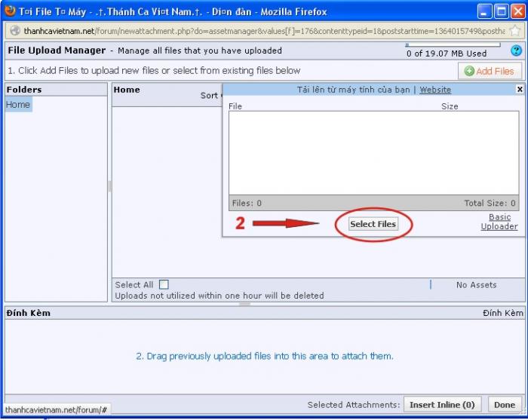This screenshot has width=528, height=420.
Task: Click the Firefox logo in title bar
Action: click(x=10, y=11)
